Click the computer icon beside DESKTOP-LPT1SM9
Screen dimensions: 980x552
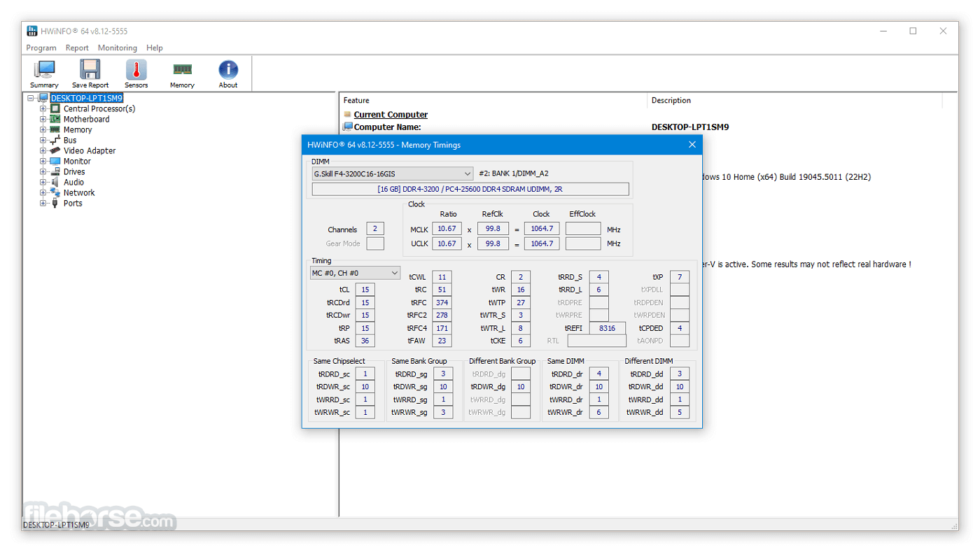43,98
